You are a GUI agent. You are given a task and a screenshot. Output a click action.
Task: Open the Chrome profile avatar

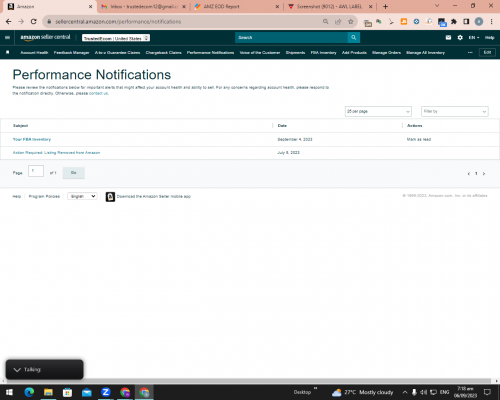pos(479,22)
